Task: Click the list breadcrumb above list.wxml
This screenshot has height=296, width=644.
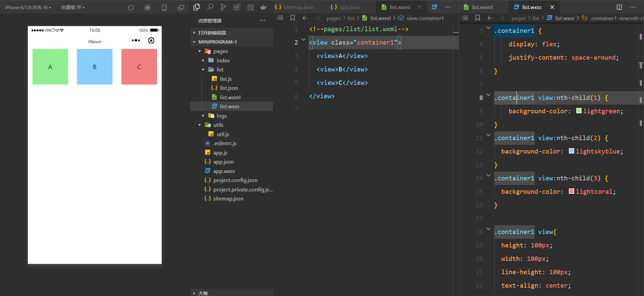Action: click(351, 18)
